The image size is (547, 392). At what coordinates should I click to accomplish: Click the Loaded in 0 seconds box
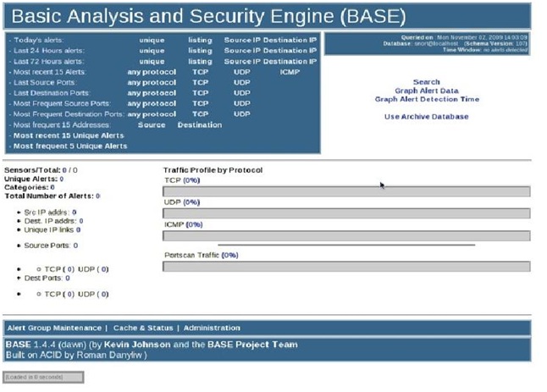43,377
